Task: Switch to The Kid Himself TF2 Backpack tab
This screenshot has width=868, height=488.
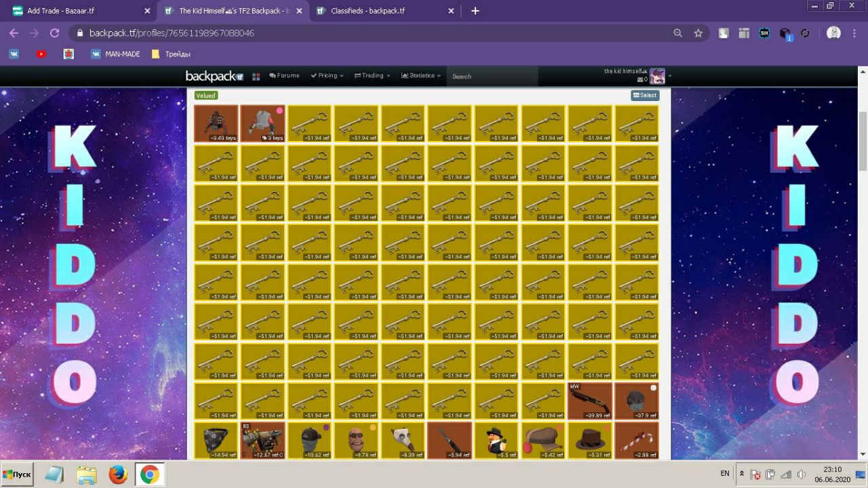Action: (x=233, y=11)
